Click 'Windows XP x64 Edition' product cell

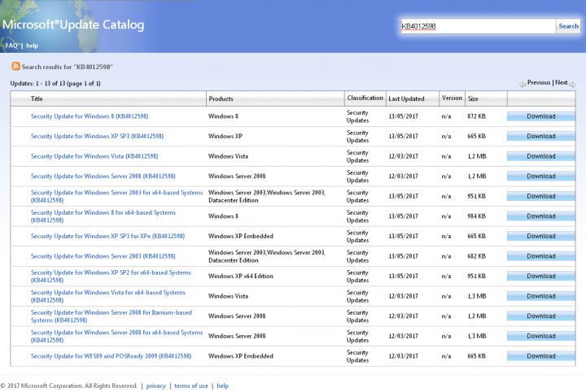click(x=241, y=276)
